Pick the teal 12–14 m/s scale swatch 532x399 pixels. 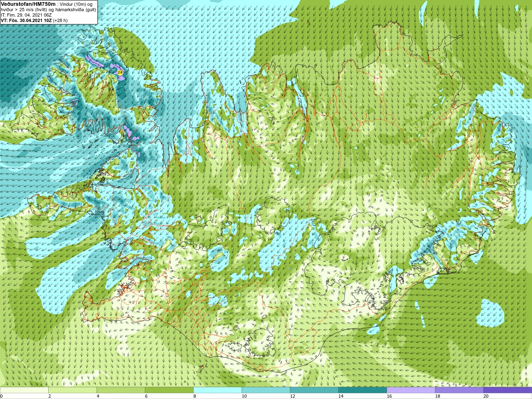314,390
